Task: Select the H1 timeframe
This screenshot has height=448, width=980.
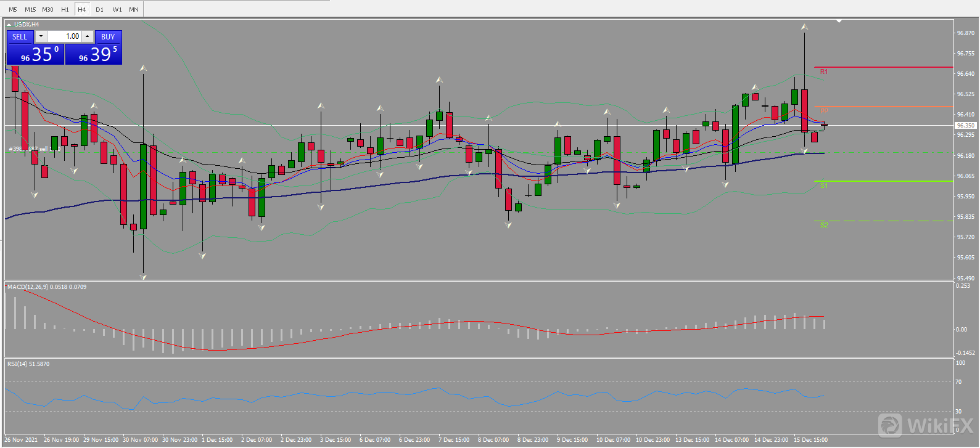Action: tap(65, 9)
